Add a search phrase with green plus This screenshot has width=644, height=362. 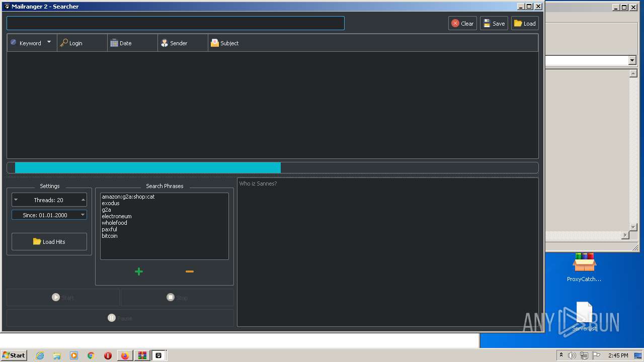click(139, 271)
